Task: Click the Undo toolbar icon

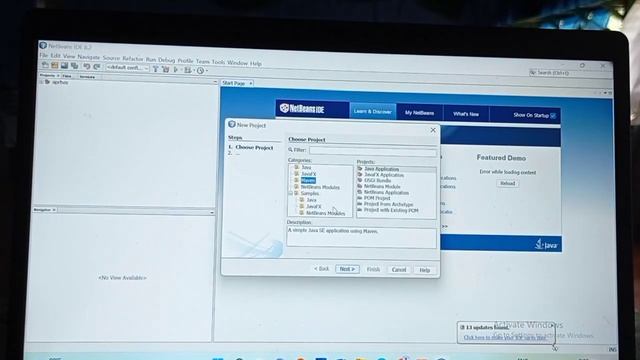Action: [87, 67]
